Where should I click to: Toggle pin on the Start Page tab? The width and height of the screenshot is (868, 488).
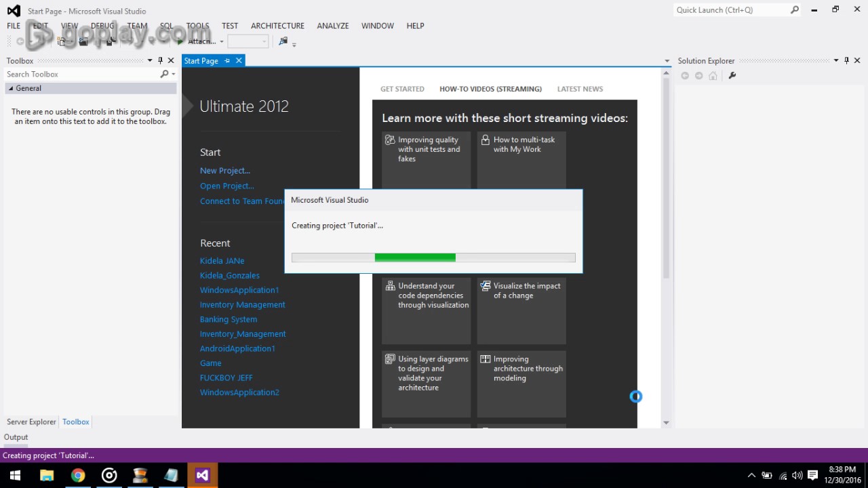click(227, 60)
